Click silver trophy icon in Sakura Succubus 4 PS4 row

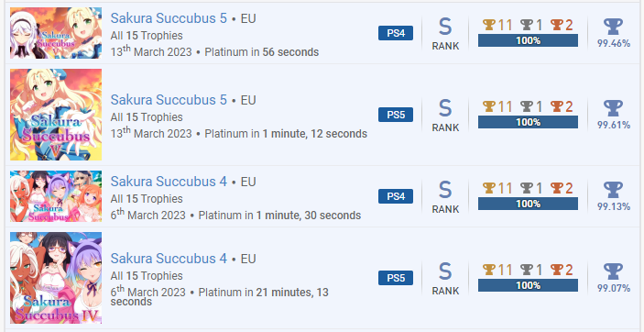(x=527, y=188)
